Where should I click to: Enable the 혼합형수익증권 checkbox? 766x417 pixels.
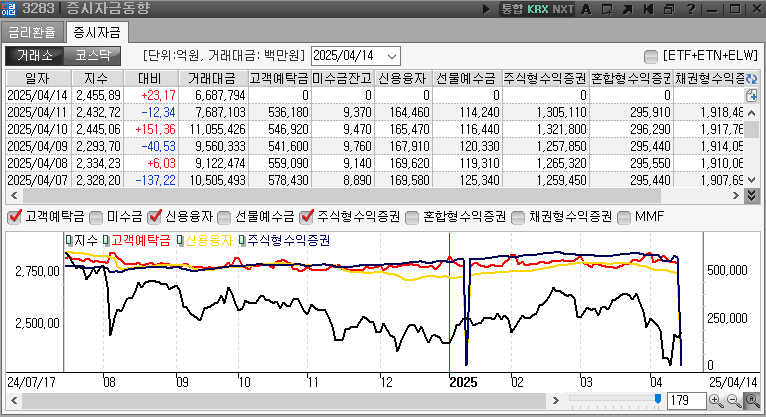[x=412, y=217]
